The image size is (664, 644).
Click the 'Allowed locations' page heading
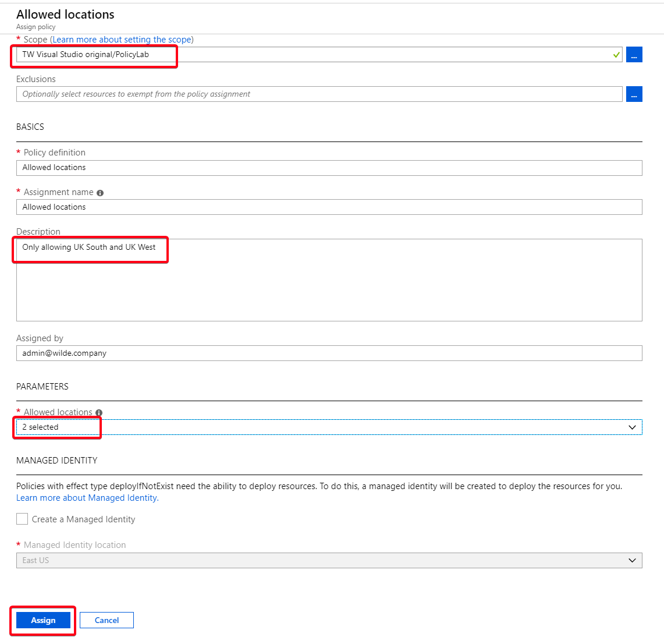(x=65, y=14)
